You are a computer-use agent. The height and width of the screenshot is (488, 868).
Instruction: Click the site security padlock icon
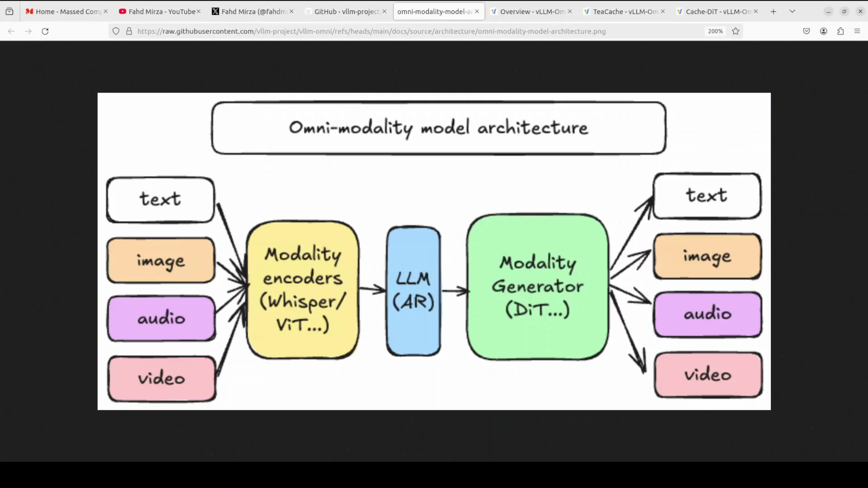[129, 31]
